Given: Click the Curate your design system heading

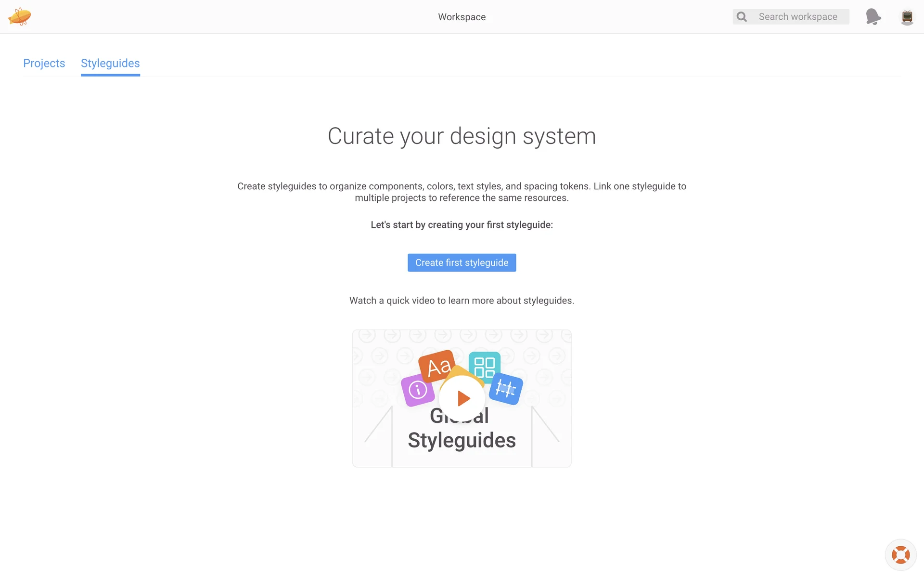Looking at the screenshot, I should (462, 136).
